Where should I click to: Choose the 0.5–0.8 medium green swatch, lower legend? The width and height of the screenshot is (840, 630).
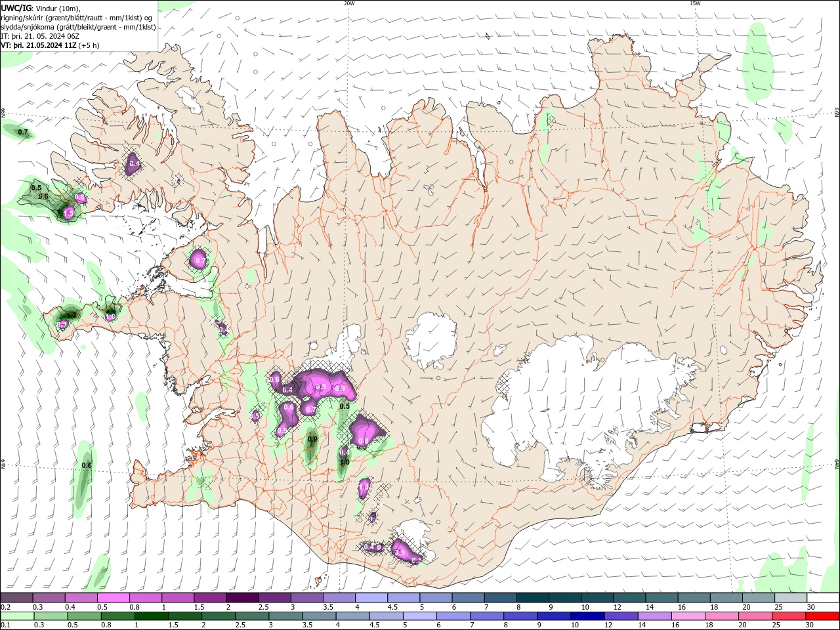[x=84, y=616]
